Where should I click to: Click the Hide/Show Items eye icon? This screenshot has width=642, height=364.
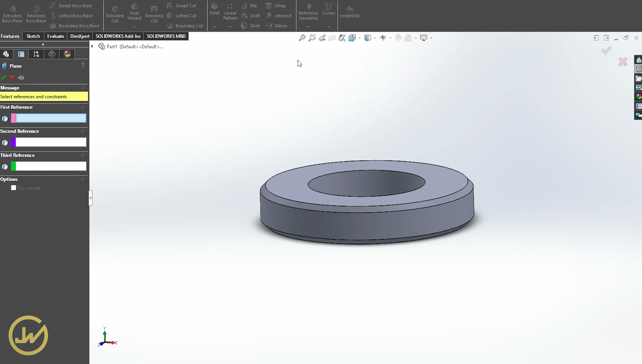click(383, 38)
